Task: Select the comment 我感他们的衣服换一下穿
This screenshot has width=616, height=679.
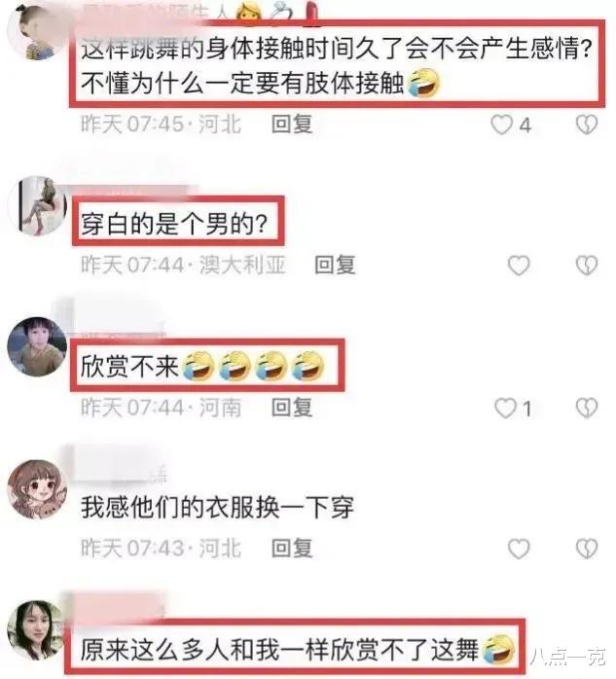Action: (x=217, y=507)
